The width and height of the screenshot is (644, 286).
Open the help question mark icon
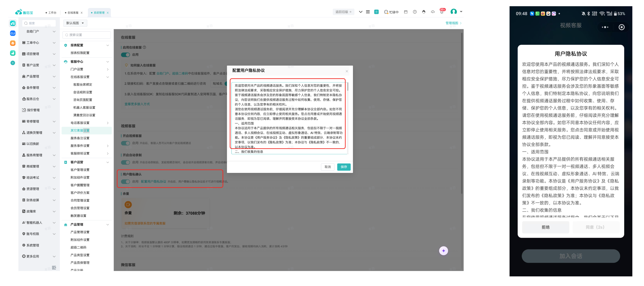[414, 12]
